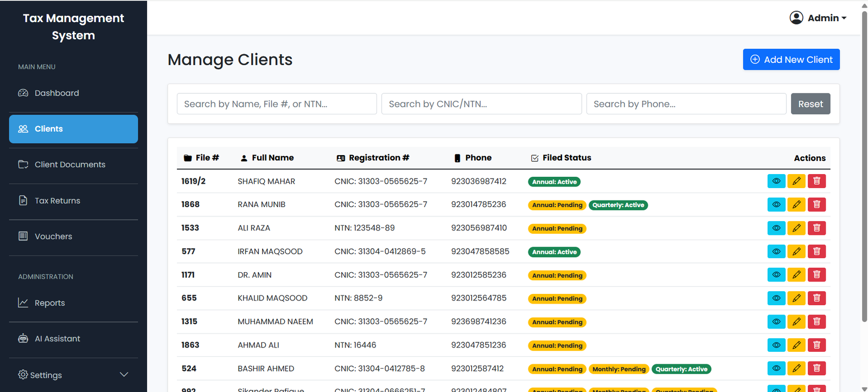The height and width of the screenshot is (392, 868).
Task: Open the Admin account dropdown
Action: point(818,18)
